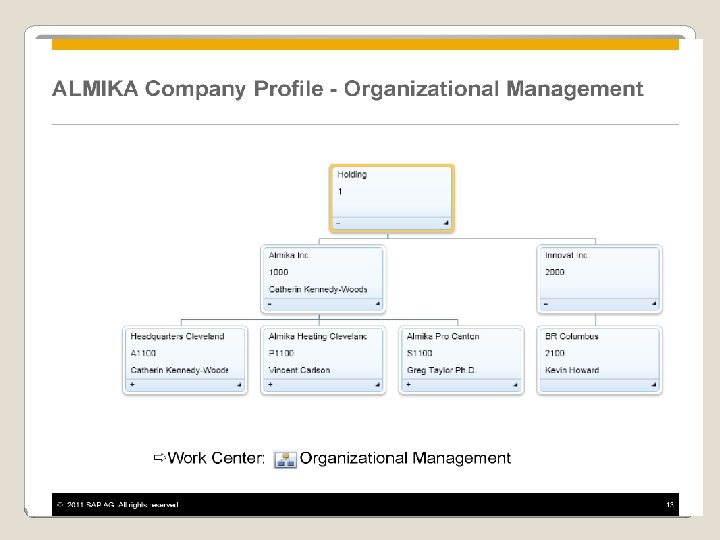The image size is (720, 540).
Task: Click ID A1100 in Headquarters card
Action: [143, 353]
